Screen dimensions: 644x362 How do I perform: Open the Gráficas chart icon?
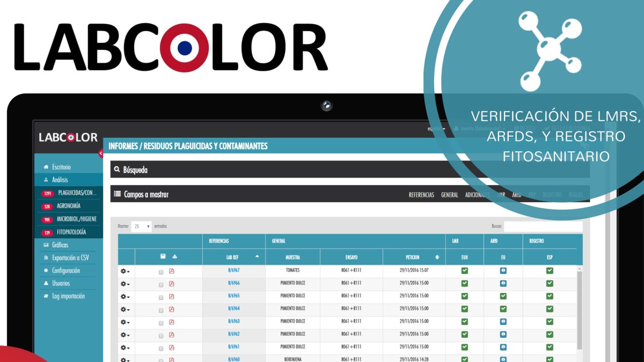(46, 245)
